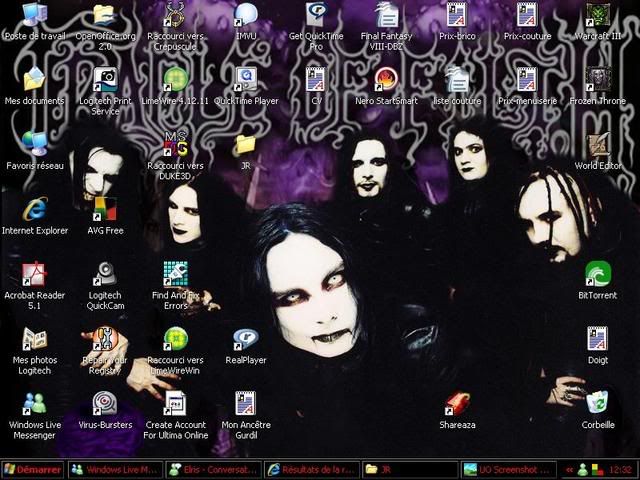Open Mes photos Logitech shortcut
This screenshot has height=480, width=640.
click(x=35, y=339)
